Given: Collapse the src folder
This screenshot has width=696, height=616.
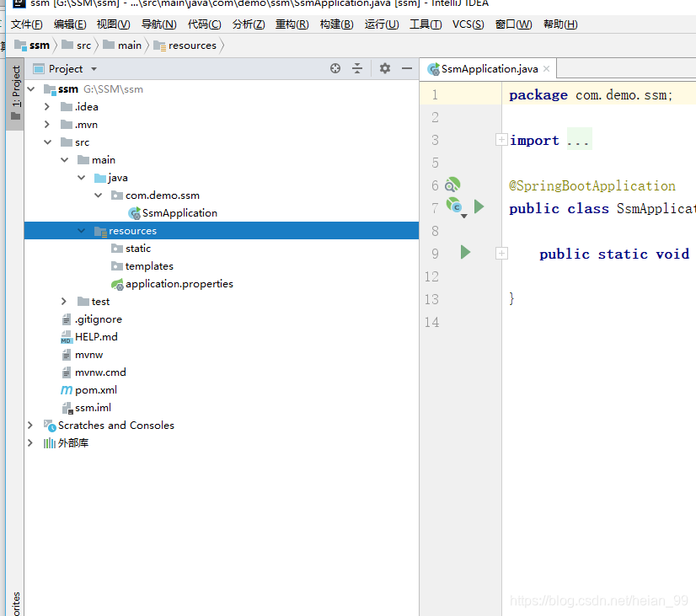Looking at the screenshot, I should [47, 142].
